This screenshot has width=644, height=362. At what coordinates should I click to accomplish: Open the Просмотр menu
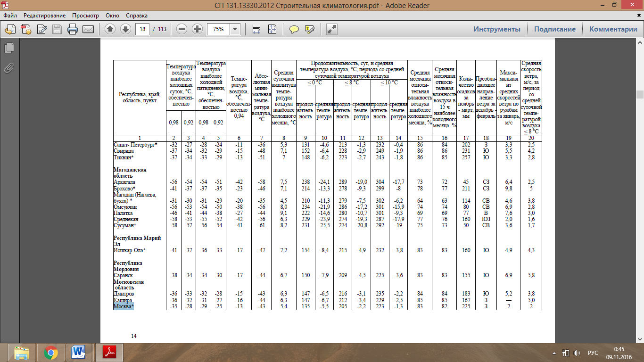(x=85, y=16)
